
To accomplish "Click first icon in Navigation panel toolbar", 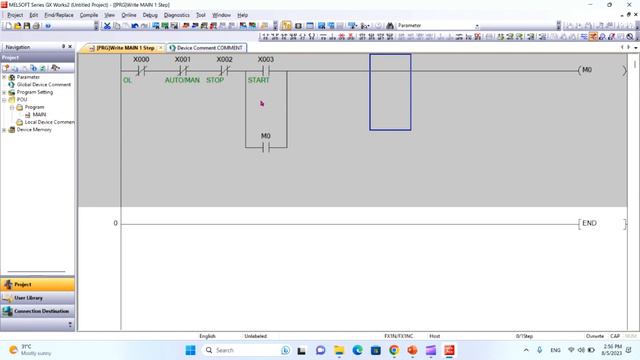I will tap(6, 68).
